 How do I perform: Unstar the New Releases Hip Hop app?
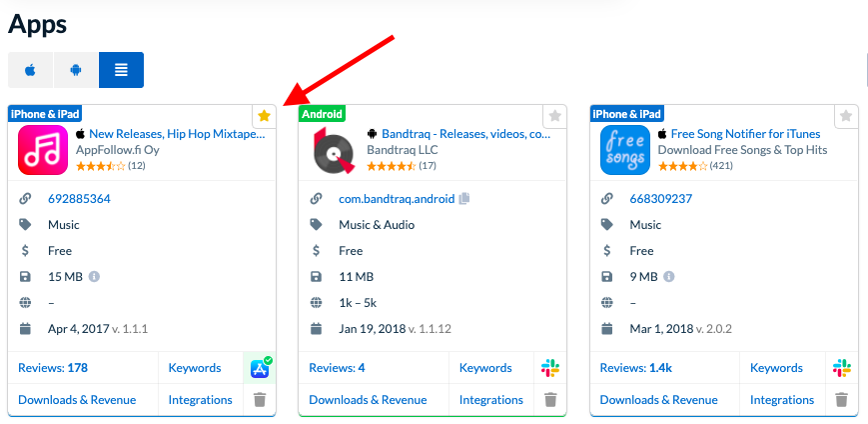(264, 116)
